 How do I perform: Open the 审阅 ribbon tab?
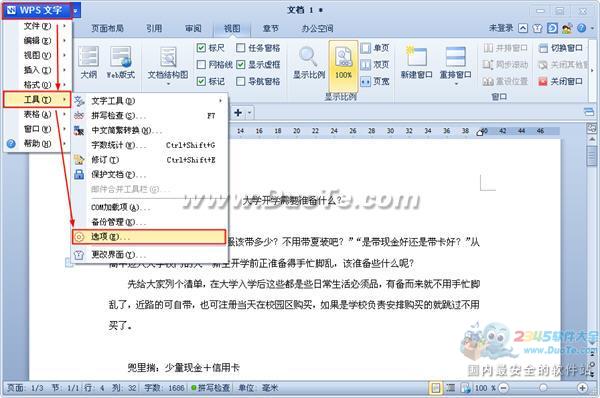point(193,28)
